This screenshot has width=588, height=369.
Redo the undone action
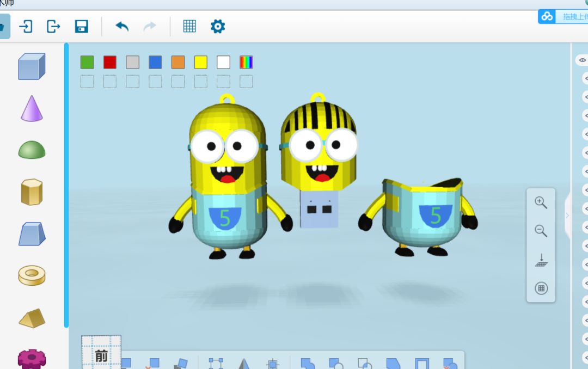[150, 26]
